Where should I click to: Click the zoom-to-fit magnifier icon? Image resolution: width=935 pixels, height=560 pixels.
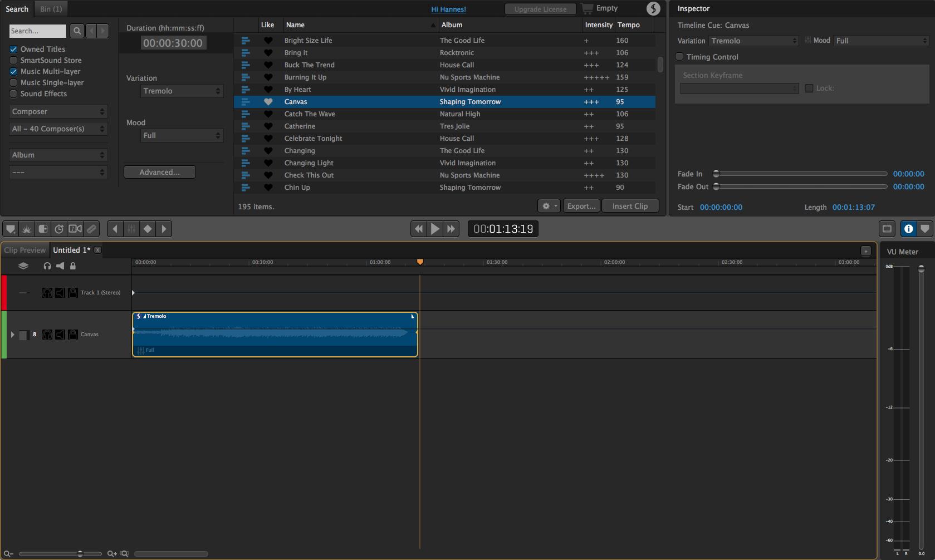point(125,553)
